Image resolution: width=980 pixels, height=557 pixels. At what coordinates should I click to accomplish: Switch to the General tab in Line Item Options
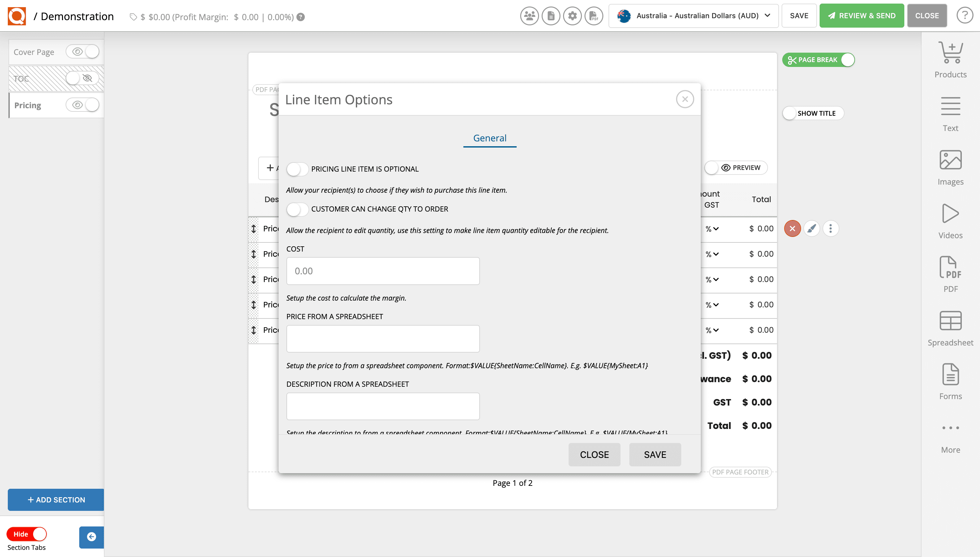coord(490,138)
